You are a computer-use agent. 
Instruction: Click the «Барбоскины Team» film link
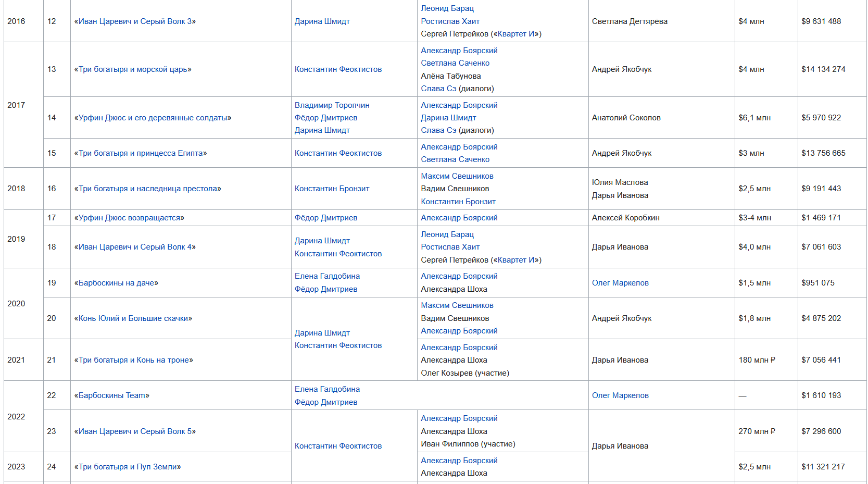point(111,395)
